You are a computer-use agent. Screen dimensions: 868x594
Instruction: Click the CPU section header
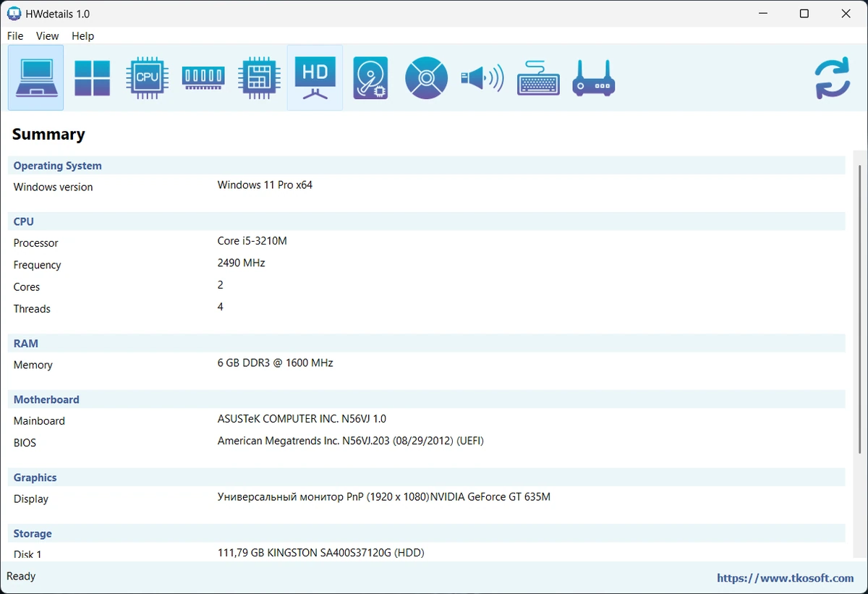[427, 221]
